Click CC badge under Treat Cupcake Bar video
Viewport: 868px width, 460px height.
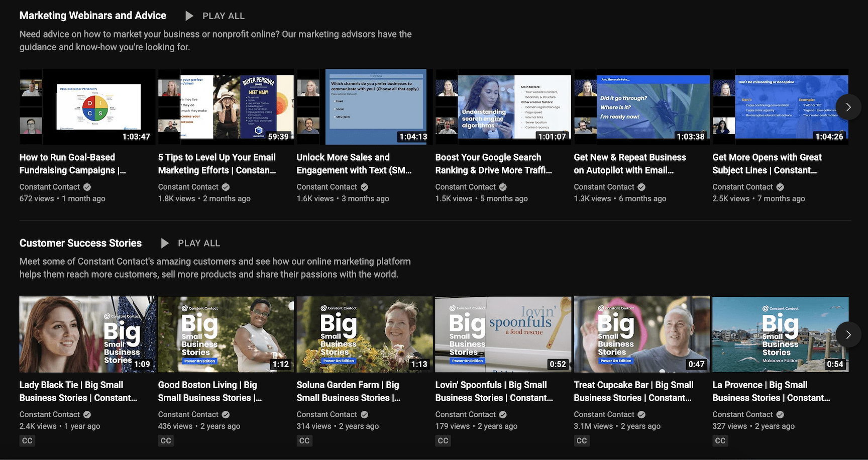coord(582,441)
